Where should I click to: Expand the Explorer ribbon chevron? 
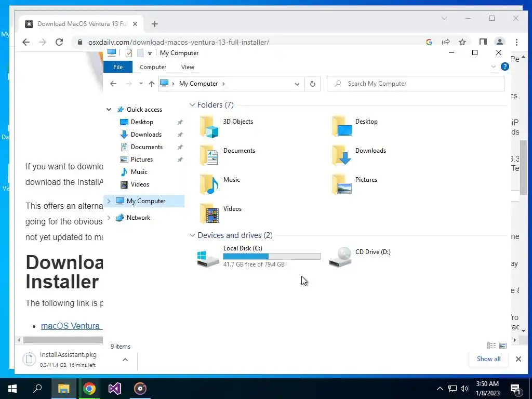pyautogui.click(x=494, y=67)
